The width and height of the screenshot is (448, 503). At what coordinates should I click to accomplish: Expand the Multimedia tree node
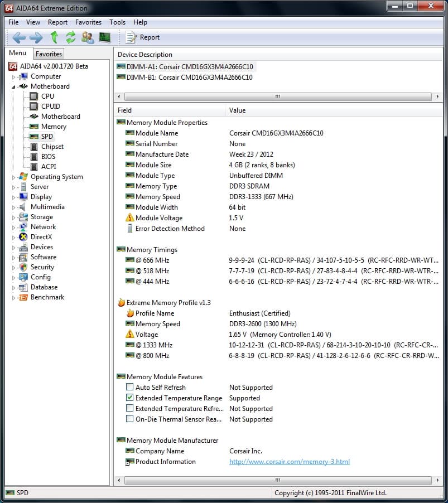[13, 207]
